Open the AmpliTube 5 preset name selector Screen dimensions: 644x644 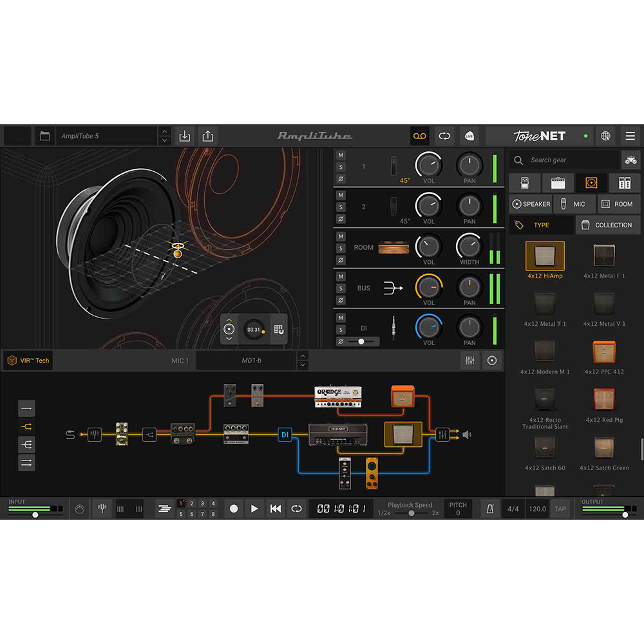click(x=107, y=136)
